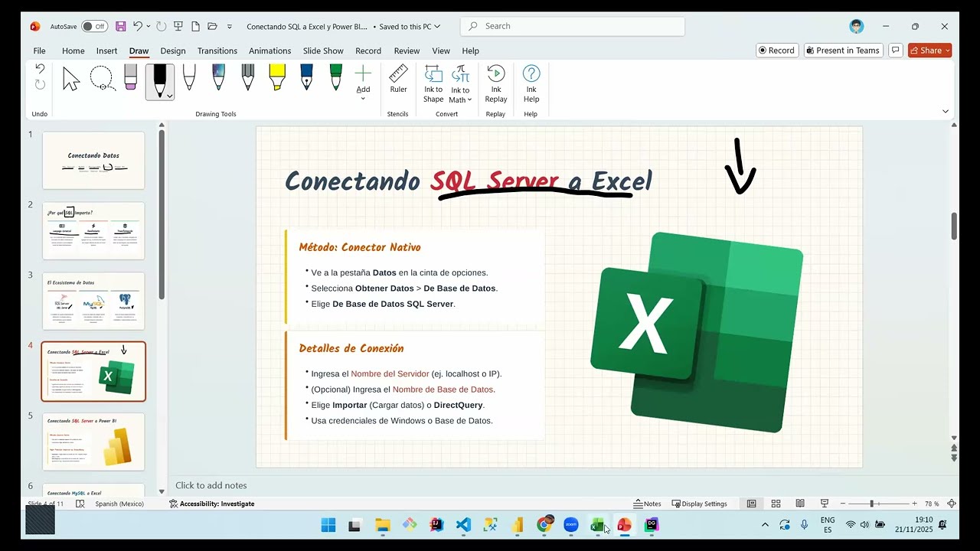Screen dimensions: 980x551
Task: Select slide 5 Power BI thumbnail
Action: [93, 442]
